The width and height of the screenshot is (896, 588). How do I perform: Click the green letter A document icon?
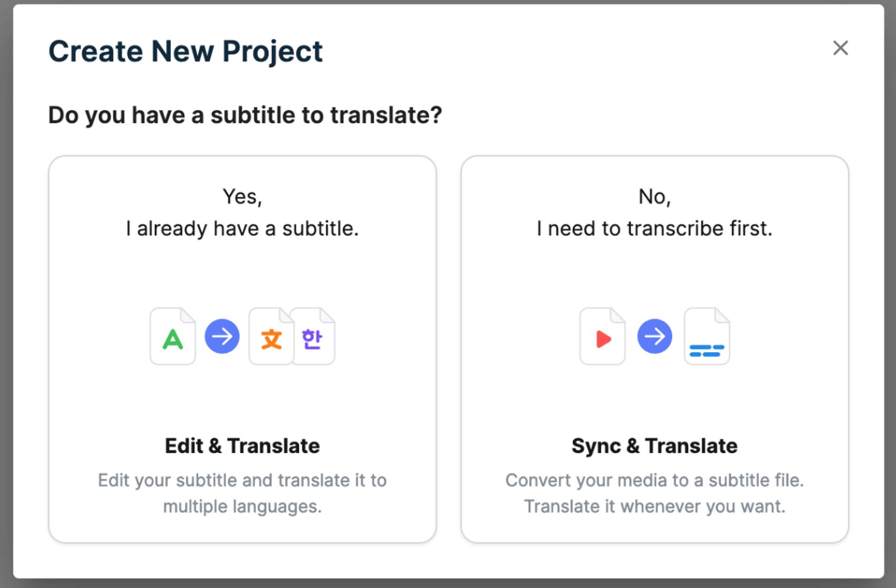pyautogui.click(x=173, y=336)
